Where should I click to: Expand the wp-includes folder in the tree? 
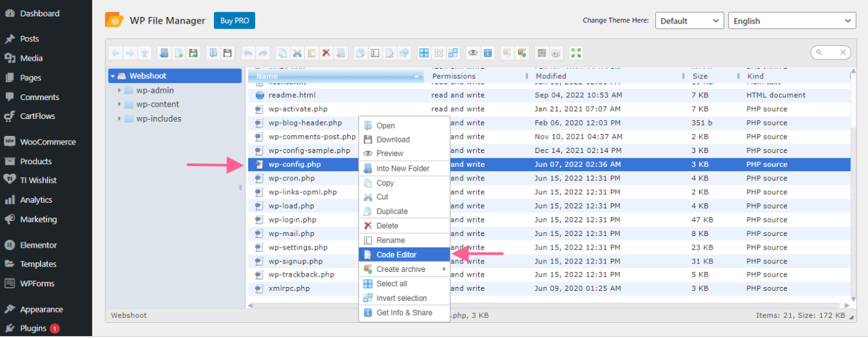click(120, 118)
